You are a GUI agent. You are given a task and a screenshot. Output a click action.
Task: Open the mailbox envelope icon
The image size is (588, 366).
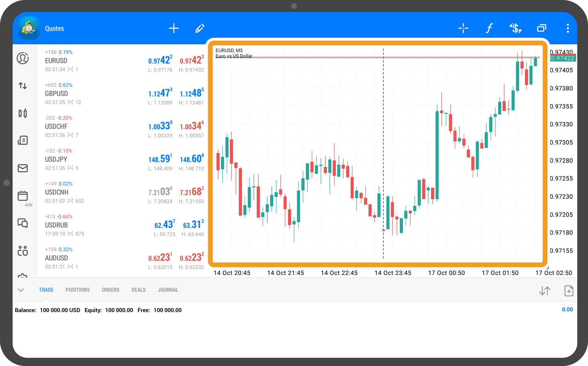tap(23, 168)
